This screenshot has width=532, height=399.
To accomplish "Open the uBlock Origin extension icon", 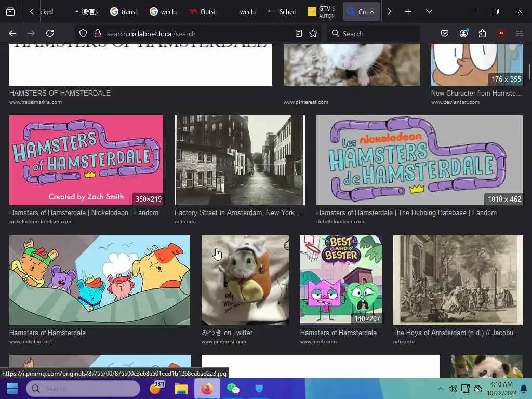I will coord(501,33).
